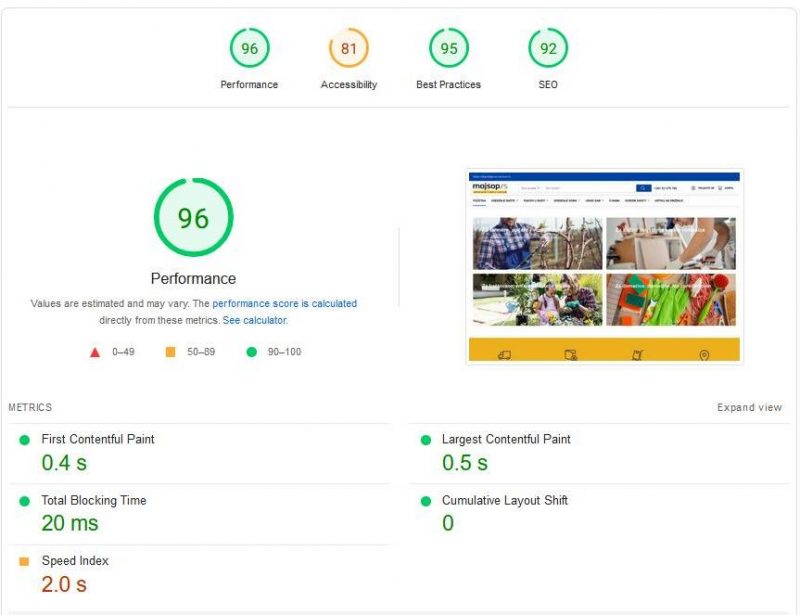This screenshot has width=800, height=615.
Task: Click the large Performance gauge showing 96
Action: pos(192,218)
